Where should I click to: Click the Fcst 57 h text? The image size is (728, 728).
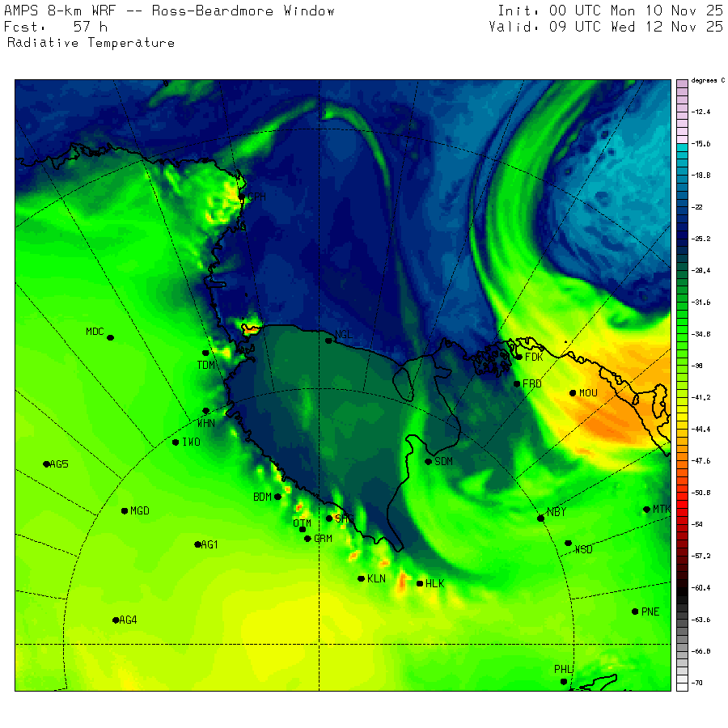[x=56, y=27]
